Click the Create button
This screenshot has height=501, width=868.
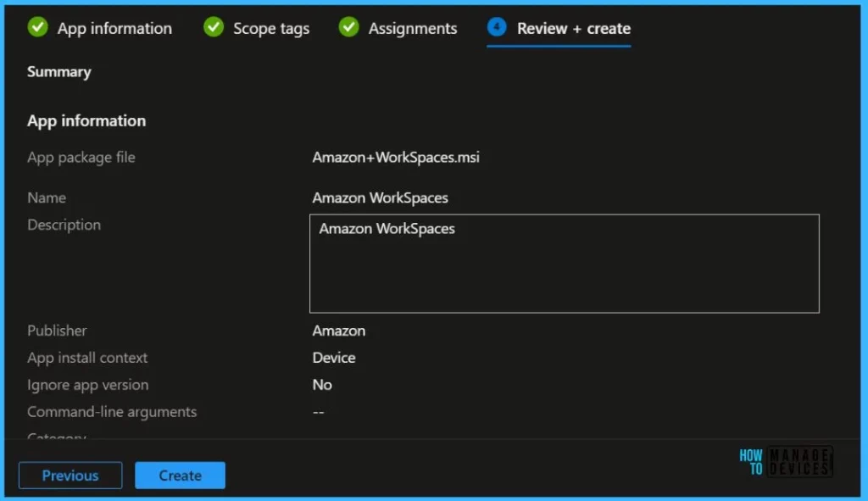tap(180, 475)
